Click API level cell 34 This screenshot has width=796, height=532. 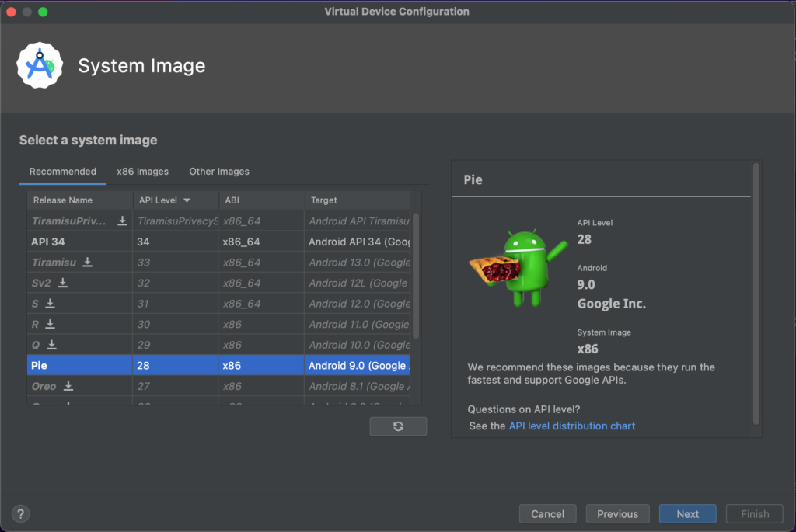176,242
